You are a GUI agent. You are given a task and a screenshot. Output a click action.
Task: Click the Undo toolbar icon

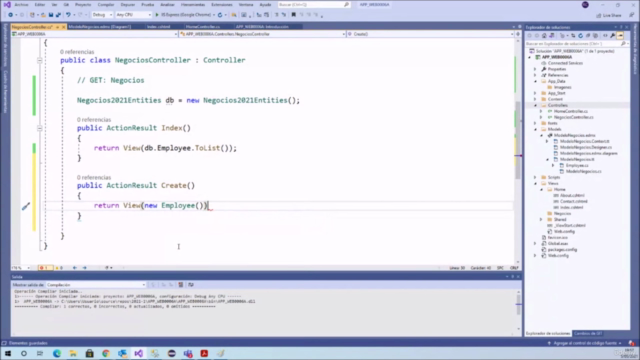[68, 15]
